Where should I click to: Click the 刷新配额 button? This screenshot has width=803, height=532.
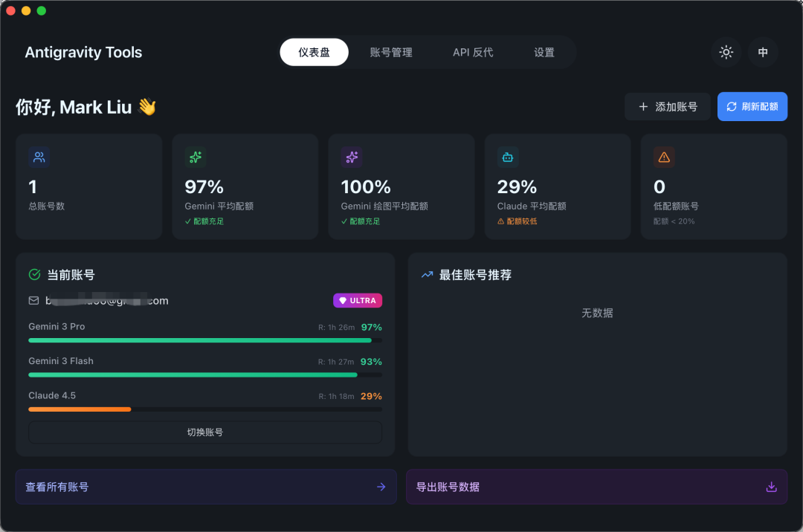[x=752, y=106]
